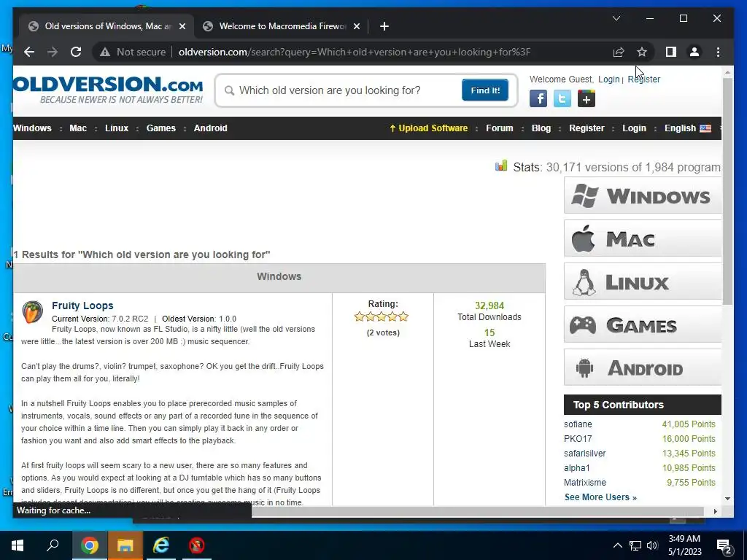Switch to Old versions of Windows tab
The width and height of the screenshot is (747, 560).
tap(107, 26)
